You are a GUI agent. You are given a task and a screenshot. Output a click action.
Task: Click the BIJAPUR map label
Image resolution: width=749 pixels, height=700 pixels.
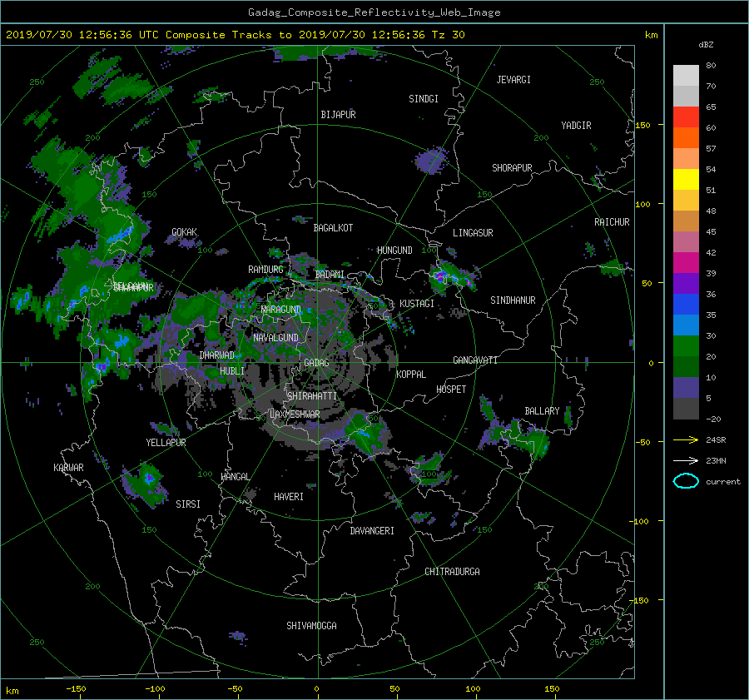point(338,115)
